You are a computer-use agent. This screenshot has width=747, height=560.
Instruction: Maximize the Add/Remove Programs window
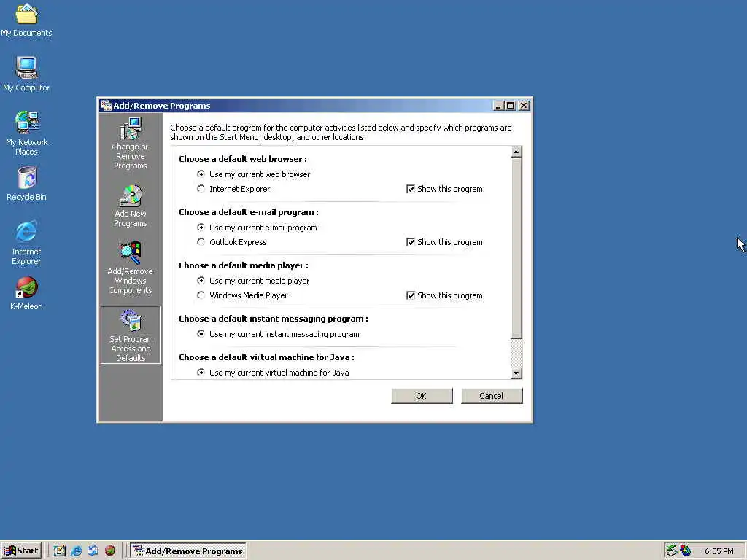pos(511,106)
